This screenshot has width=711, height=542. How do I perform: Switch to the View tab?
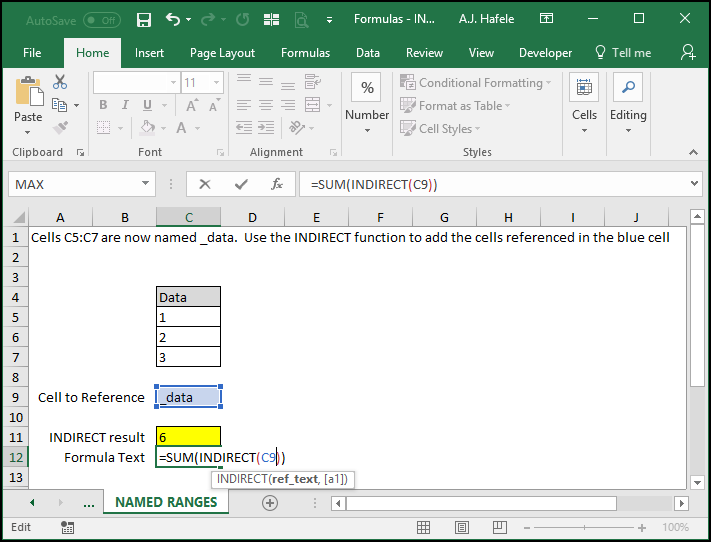[x=481, y=53]
